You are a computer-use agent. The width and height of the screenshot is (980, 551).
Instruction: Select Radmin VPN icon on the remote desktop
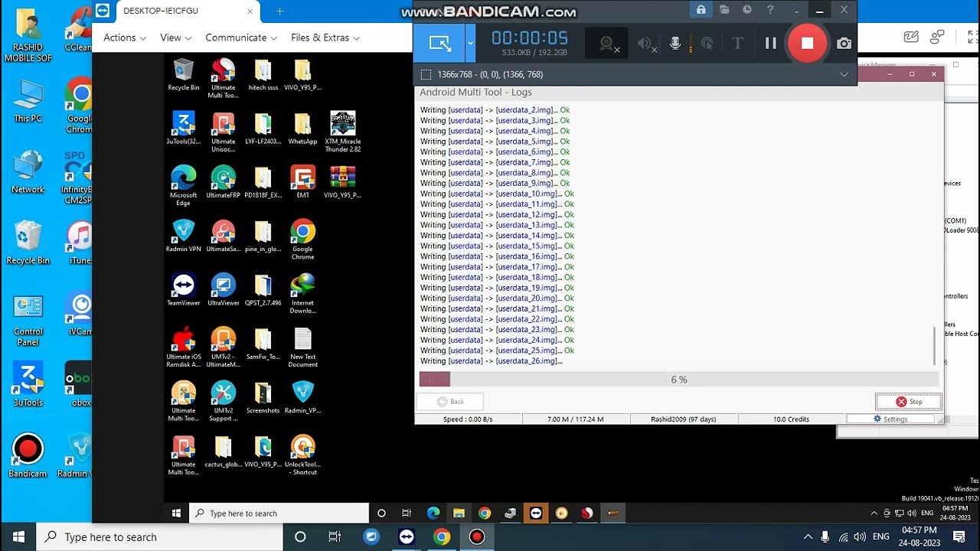pyautogui.click(x=184, y=236)
